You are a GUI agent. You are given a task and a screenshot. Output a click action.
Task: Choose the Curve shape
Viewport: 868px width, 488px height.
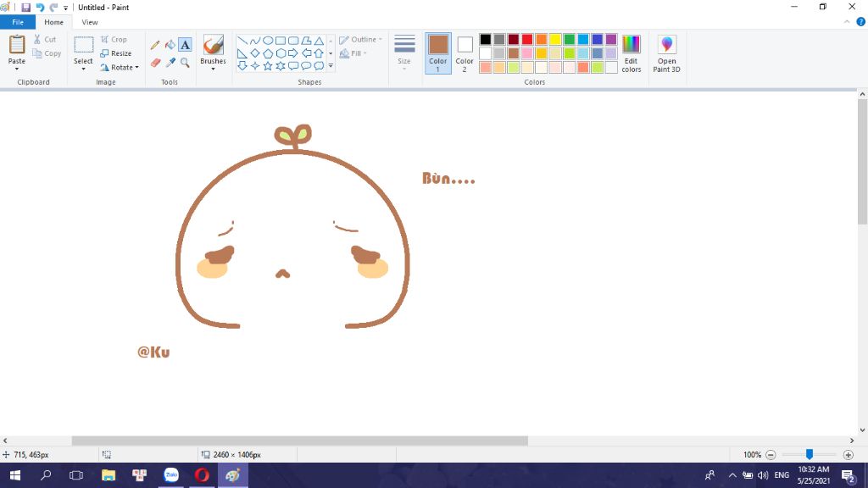254,41
